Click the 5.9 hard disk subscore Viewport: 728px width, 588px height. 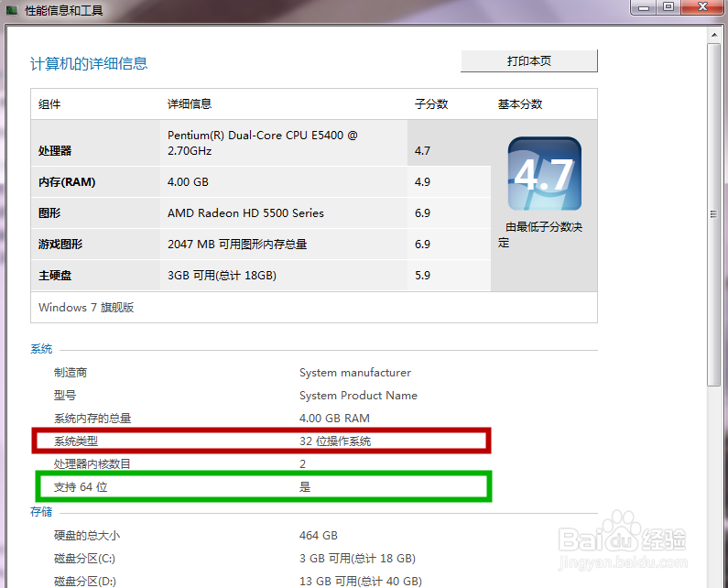pos(422,276)
